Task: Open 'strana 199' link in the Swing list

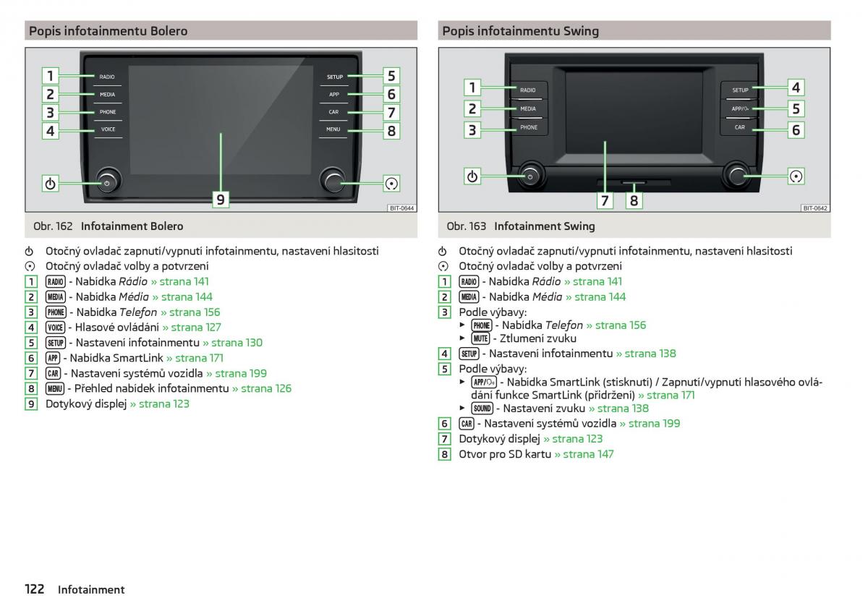Action: click(650, 424)
